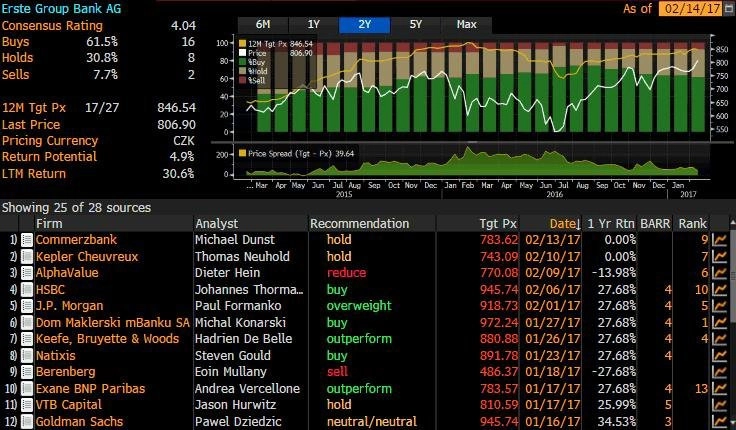
Task: Switch chart to 5Y range
Action: (x=415, y=25)
